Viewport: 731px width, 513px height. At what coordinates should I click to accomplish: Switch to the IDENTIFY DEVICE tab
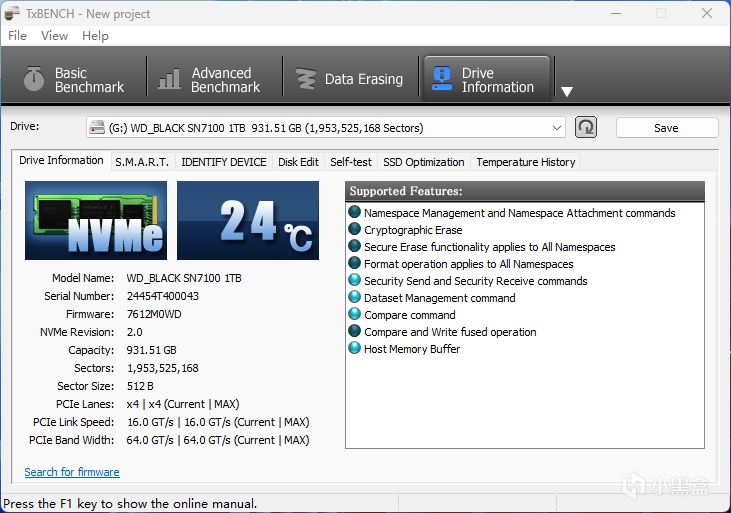(224, 162)
